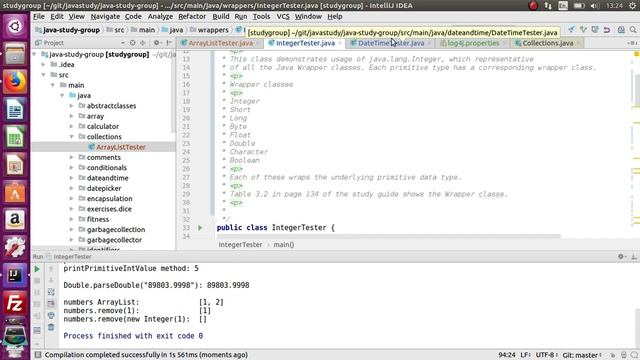Click down stack trace arrow in Run panel
Image resolution: width=640 pixels, height=360 pixels.
coord(51,280)
